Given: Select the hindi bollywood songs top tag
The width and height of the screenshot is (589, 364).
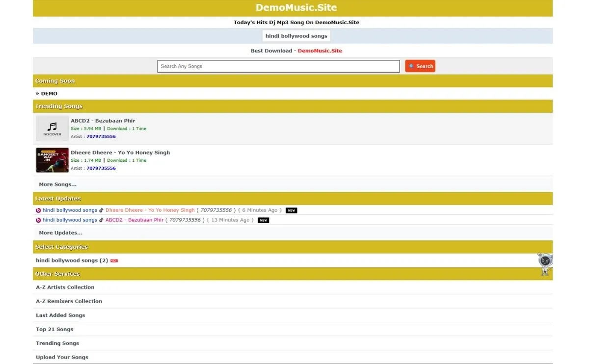Looking at the screenshot, I should (296, 36).
